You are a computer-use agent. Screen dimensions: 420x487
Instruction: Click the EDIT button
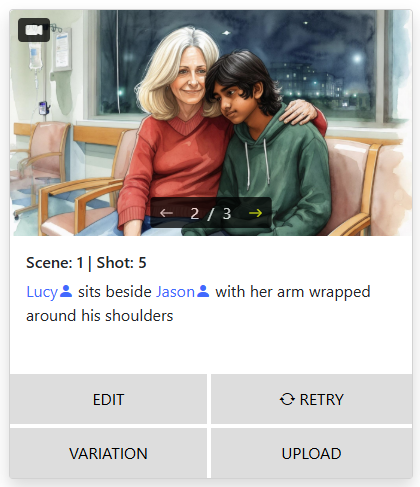[x=108, y=399]
